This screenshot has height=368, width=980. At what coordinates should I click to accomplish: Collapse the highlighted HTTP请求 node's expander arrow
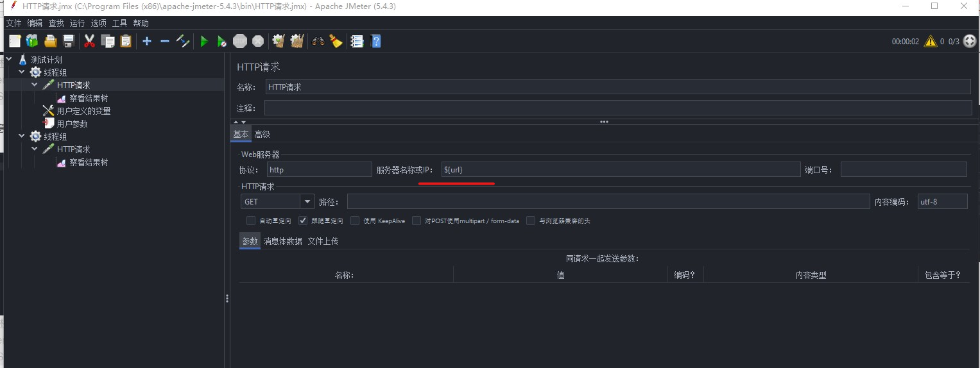pos(35,85)
